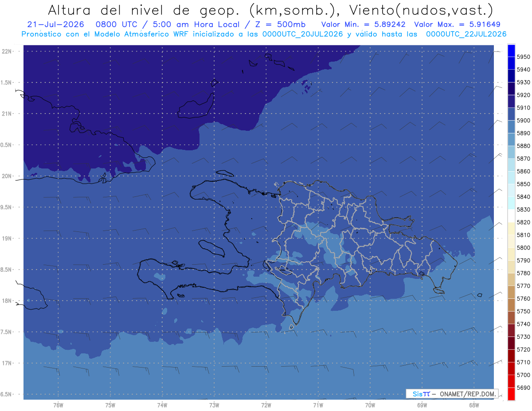The image size is (532, 411).
Task: Click the '74W' longitude label
Action: click(x=162, y=405)
